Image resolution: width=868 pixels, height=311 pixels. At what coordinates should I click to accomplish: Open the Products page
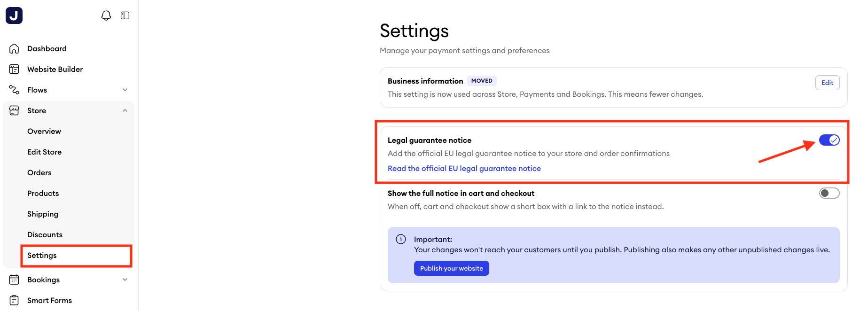click(x=43, y=193)
